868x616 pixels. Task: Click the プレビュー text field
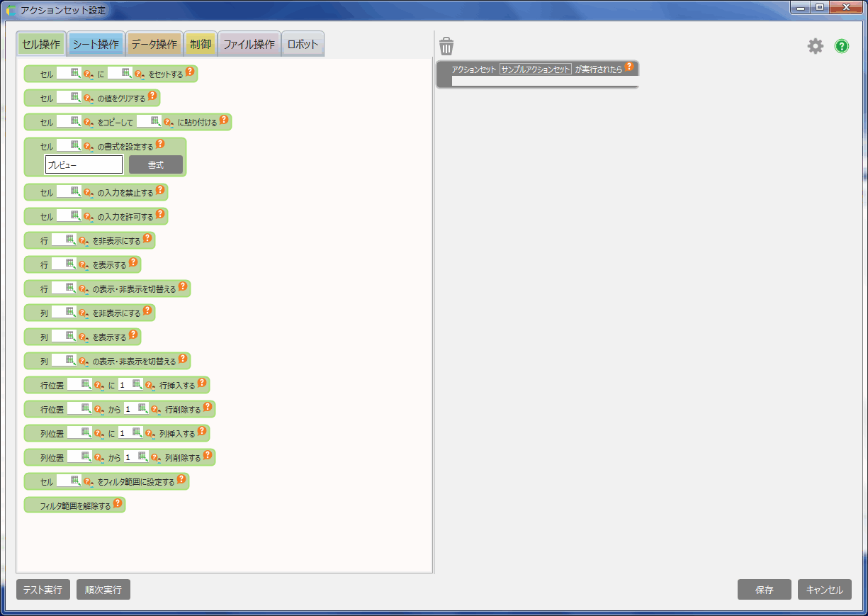click(84, 165)
